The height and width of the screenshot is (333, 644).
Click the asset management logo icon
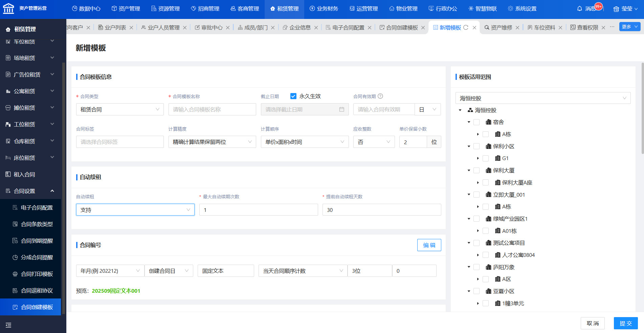(8, 8)
